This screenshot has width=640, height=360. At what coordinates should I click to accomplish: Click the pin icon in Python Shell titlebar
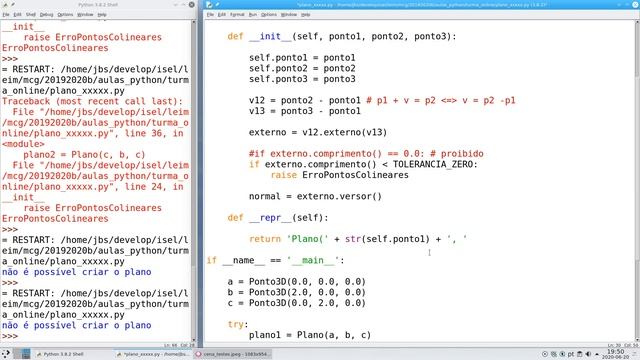pyautogui.click(x=13, y=4)
